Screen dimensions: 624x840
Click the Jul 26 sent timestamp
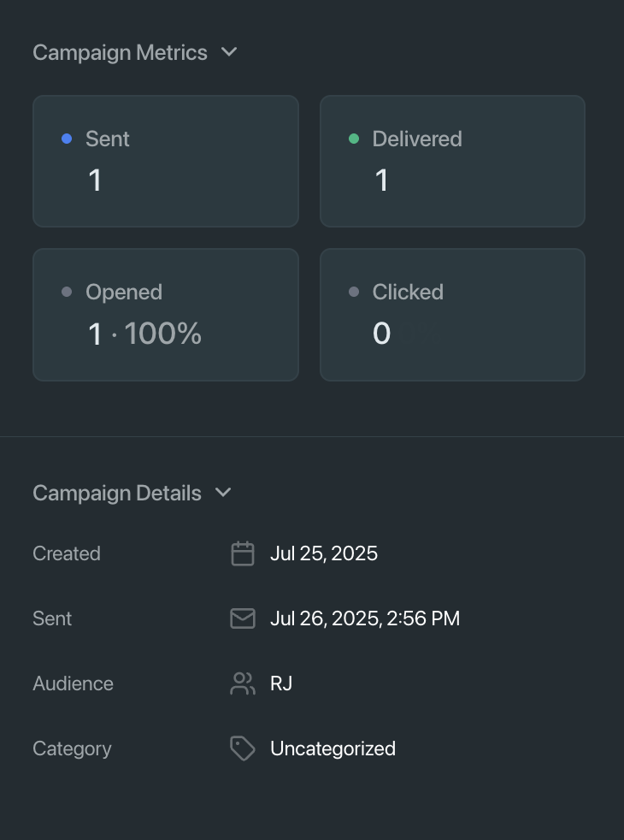tap(365, 618)
